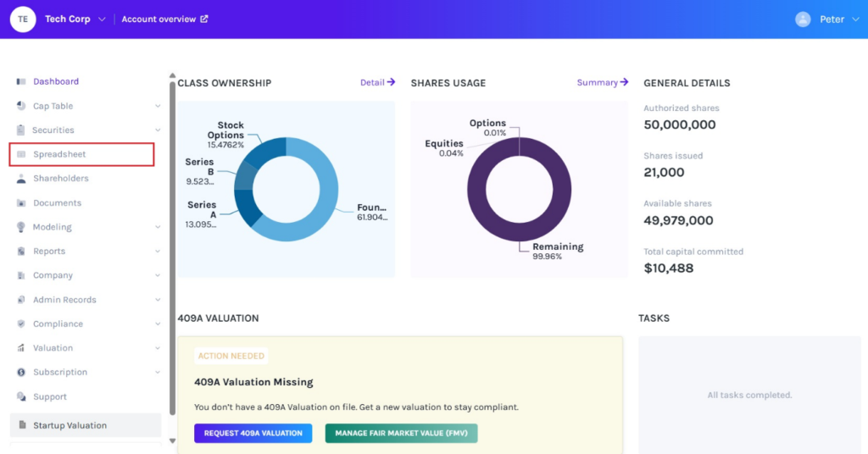
Task: Click the Cap Table pie icon
Action: [x=21, y=106]
